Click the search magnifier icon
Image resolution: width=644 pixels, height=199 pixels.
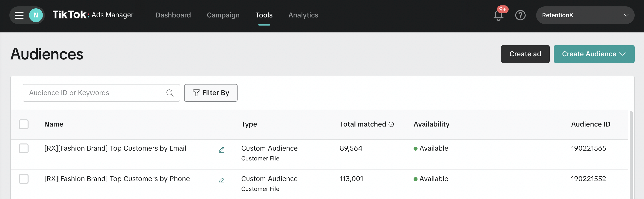[170, 93]
